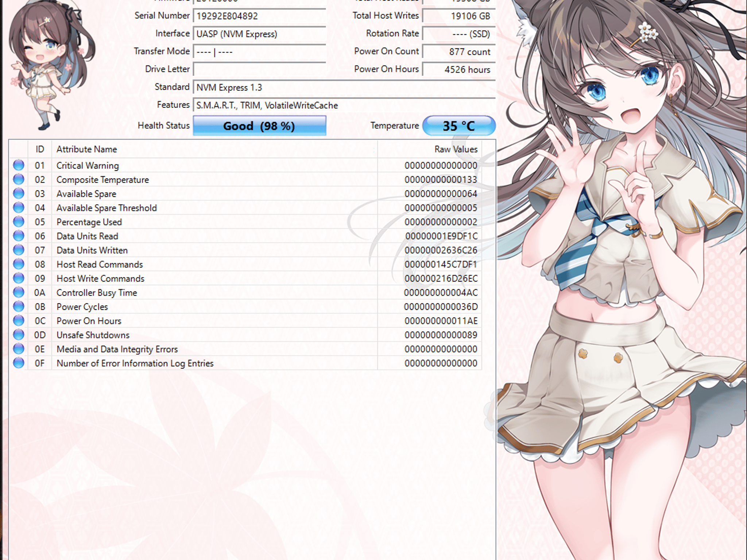The height and width of the screenshot is (560, 747).
Task: Click the Composite Temperature status orb
Action: click(x=19, y=179)
